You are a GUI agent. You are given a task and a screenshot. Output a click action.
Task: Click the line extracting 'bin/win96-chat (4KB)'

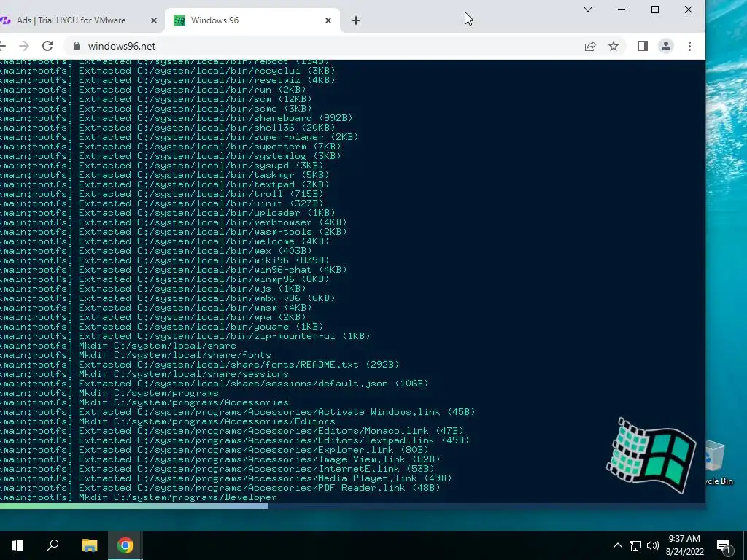click(174, 270)
